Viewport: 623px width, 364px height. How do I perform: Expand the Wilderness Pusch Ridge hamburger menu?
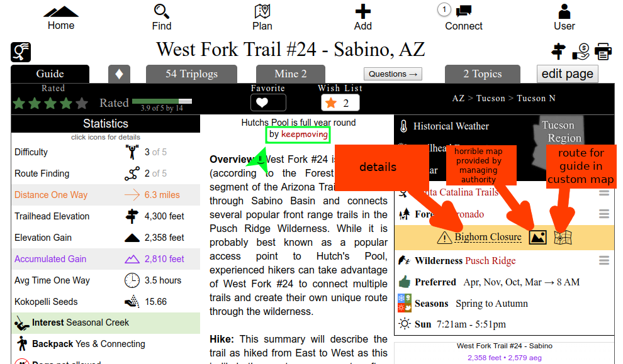pos(604,260)
